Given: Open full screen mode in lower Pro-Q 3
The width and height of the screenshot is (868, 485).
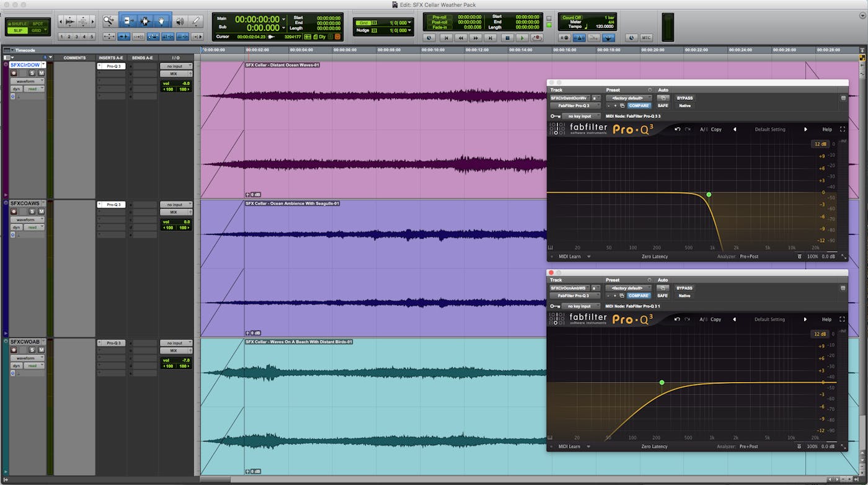Looking at the screenshot, I should 843,319.
